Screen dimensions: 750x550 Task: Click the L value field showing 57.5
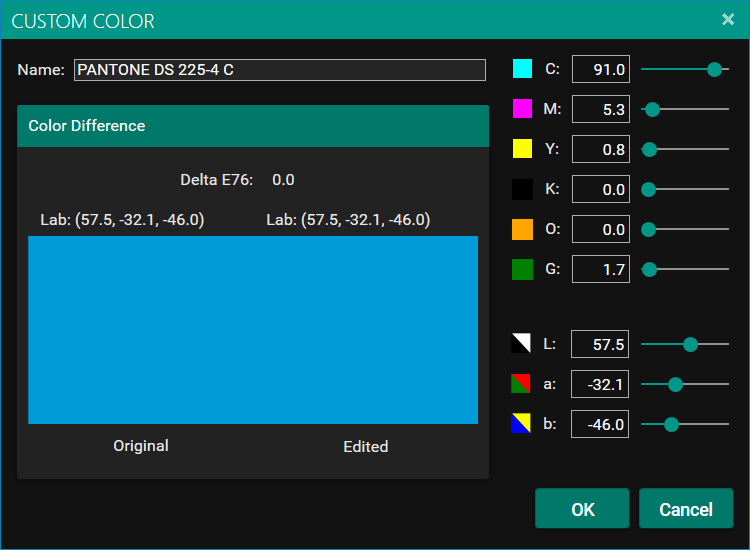tap(600, 344)
